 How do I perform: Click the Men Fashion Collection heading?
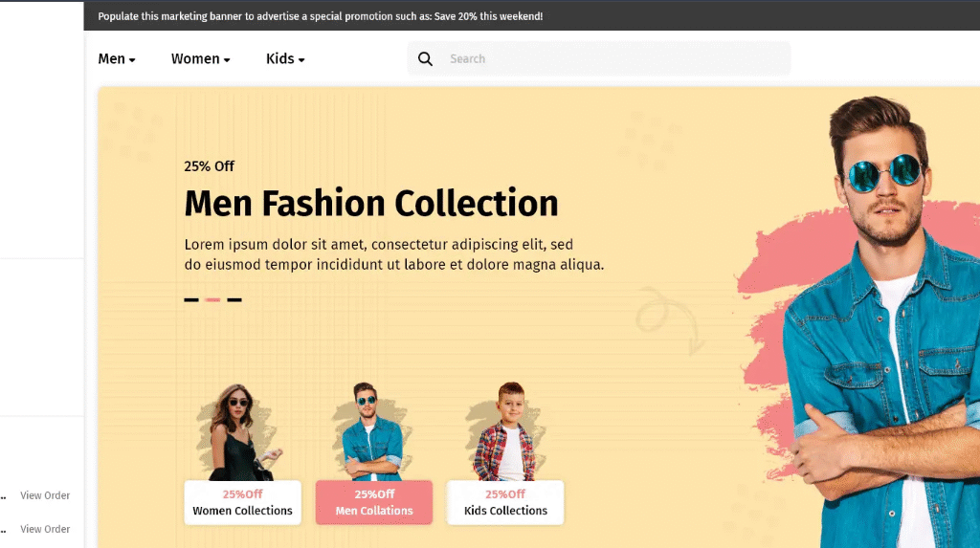pos(371,204)
